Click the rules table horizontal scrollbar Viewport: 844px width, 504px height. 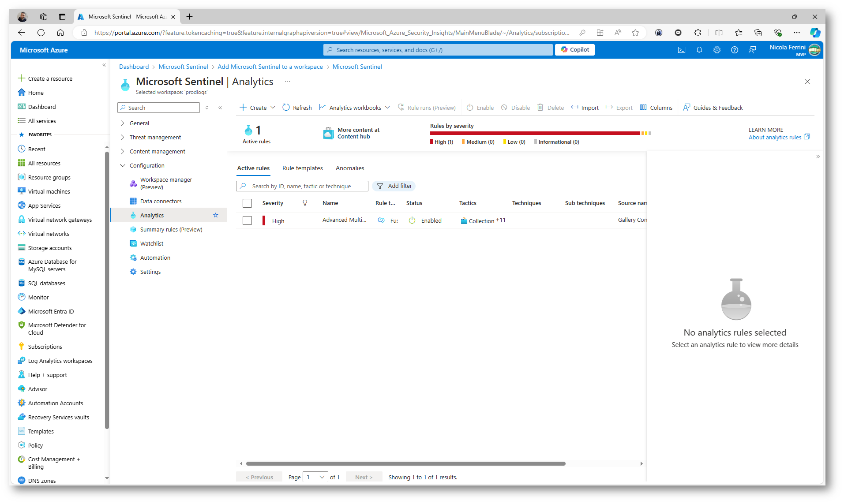tap(405, 463)
